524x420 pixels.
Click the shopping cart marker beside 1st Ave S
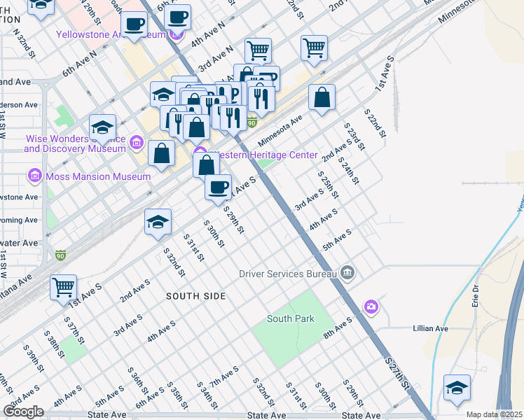point(64,287)
